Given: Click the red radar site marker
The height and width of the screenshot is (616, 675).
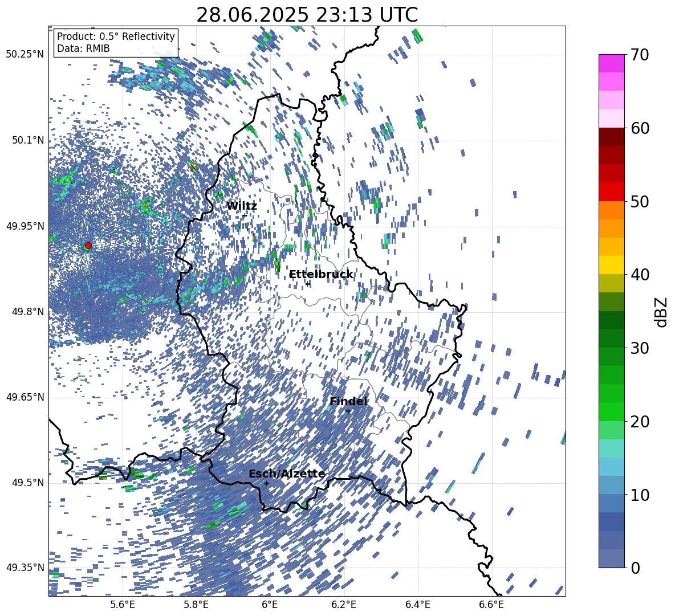Looking at the screenshot, I should 88,246.
